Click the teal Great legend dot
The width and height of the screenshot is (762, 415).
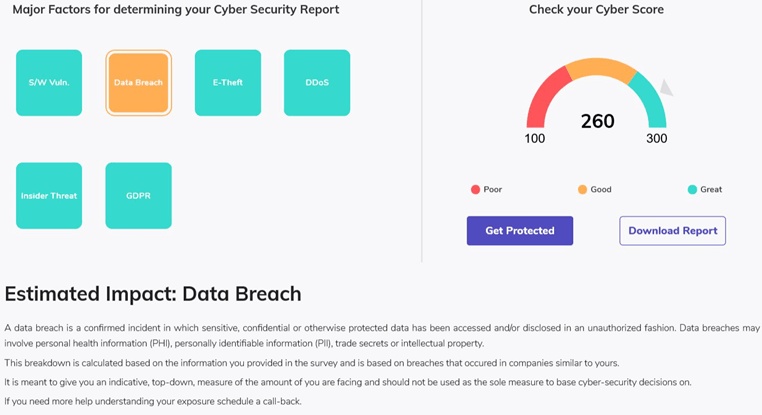pos(693,190)
